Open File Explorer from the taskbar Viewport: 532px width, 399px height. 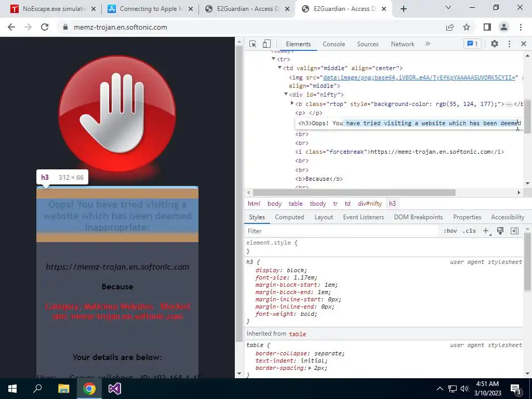(63, 389)
